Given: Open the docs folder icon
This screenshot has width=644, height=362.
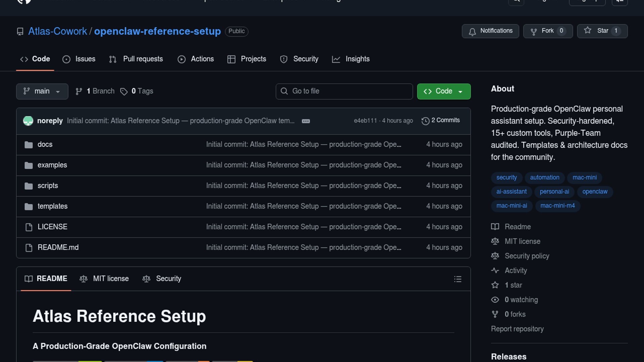Looking at the screenshot, I should pos(29,145).
